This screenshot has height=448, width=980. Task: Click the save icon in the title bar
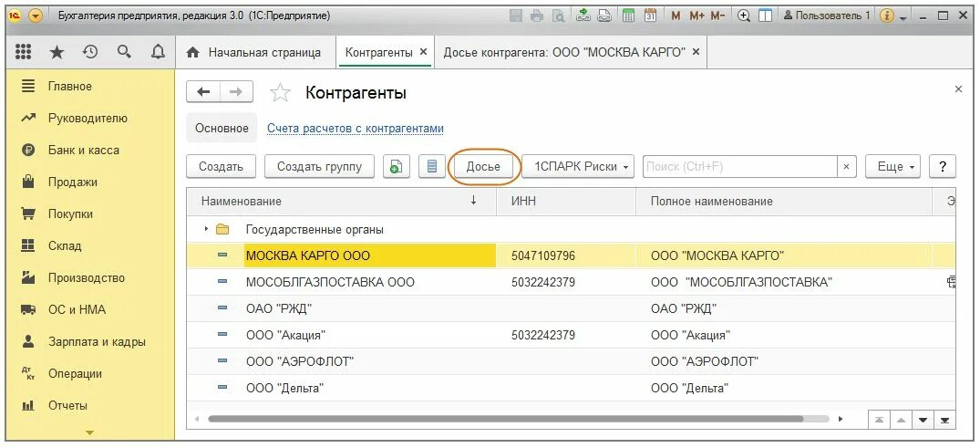point(516,16)
